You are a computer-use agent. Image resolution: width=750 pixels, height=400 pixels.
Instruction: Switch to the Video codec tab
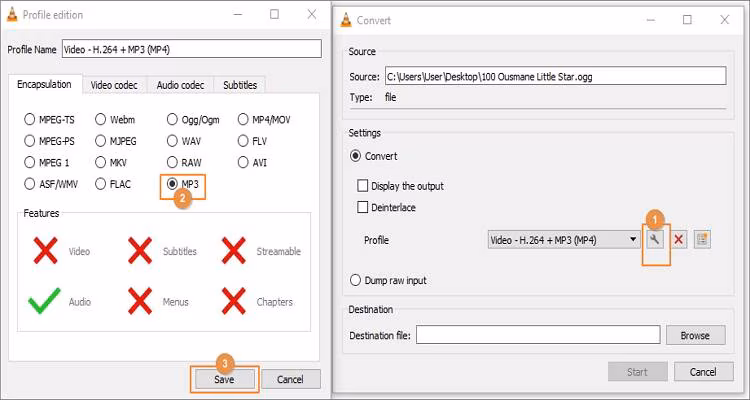(x=114, y=86)
